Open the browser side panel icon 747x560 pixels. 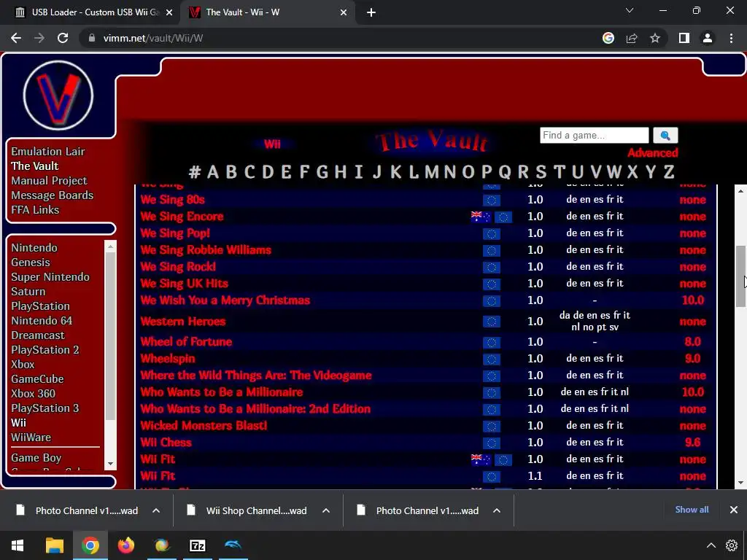pyautogui.click(x=684, y=38)
